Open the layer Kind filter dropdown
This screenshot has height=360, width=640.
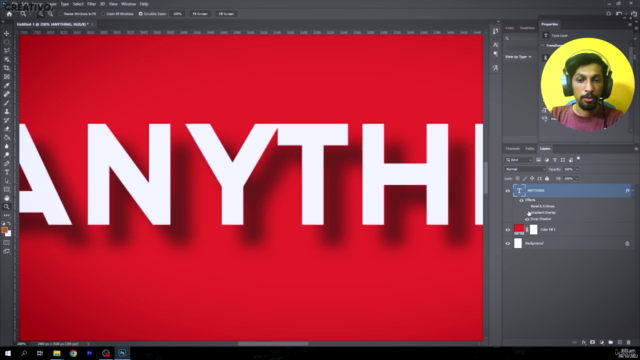(x=519, y=160)
